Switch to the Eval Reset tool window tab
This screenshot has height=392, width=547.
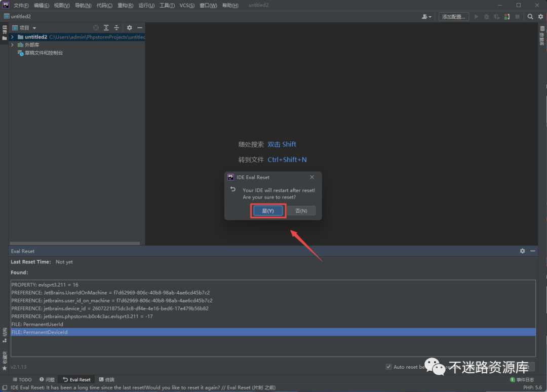click(x=77, y=379)
